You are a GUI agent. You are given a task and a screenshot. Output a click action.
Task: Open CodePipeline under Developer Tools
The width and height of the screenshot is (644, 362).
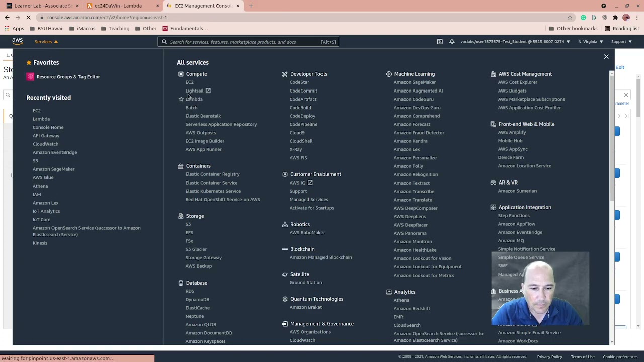303,124
